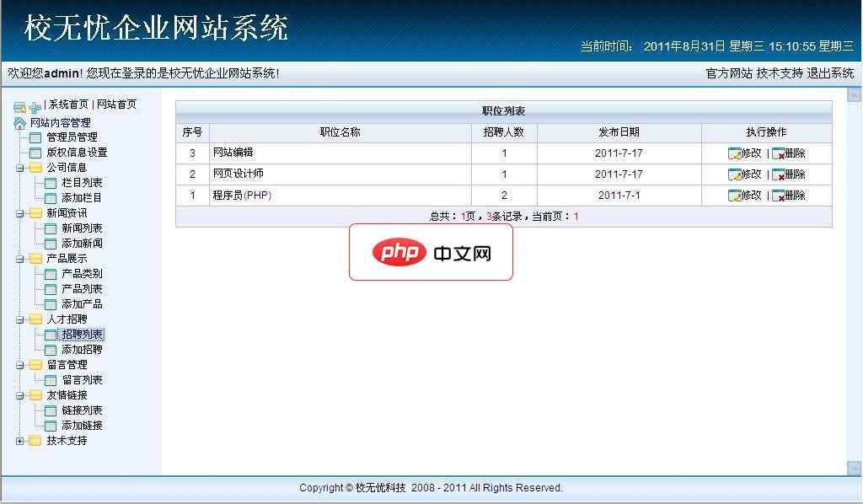Click the folder icon of 留言管理
Viewport: 863px width, 504px height.
point(35,365)
